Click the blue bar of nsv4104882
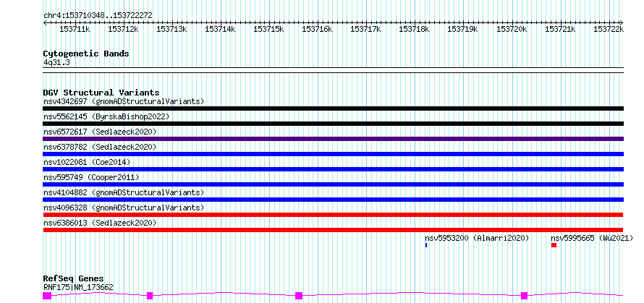This screenshot has height=303, width=644. (x=334, y=200)
